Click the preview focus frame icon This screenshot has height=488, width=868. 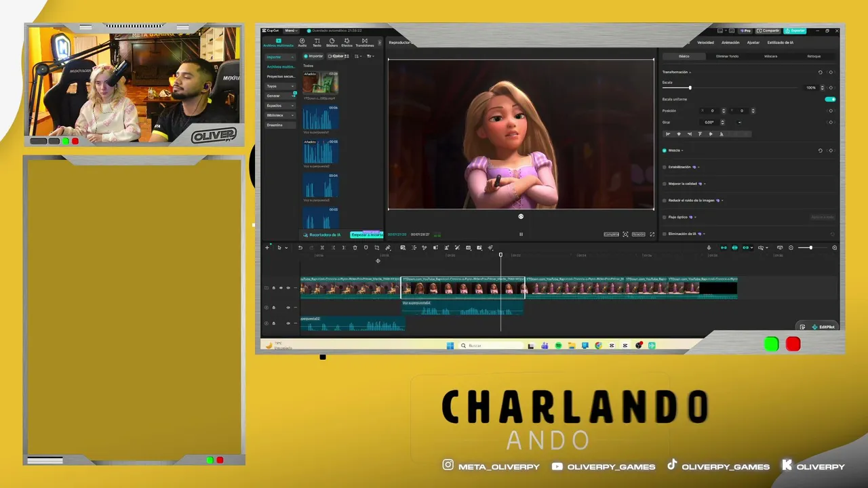625,235
